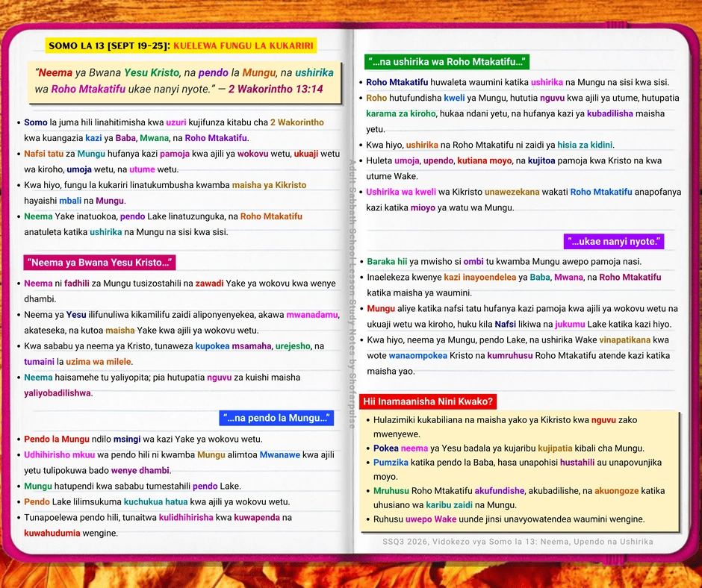Select green heading '…na ushirika wa Roho Mtakatifu…'
Screen dimensions: 702x588
point(447,62)
